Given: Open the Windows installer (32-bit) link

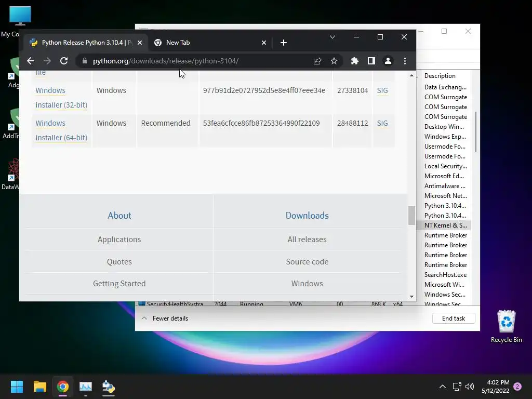Looking at the screenshot, I should [61, 98].
